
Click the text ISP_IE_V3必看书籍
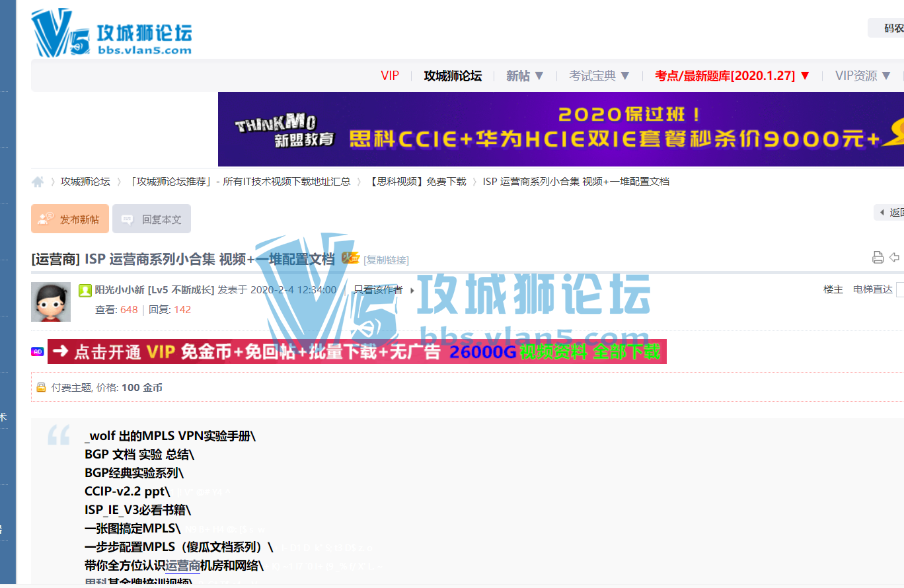137,510
